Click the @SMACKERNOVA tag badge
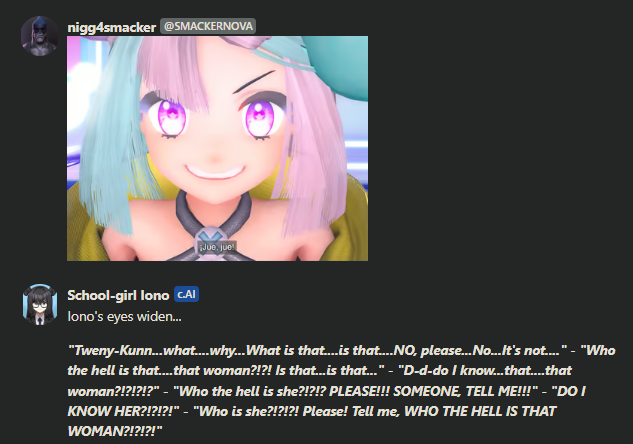 pyautogui.click(x=208, y=26)
